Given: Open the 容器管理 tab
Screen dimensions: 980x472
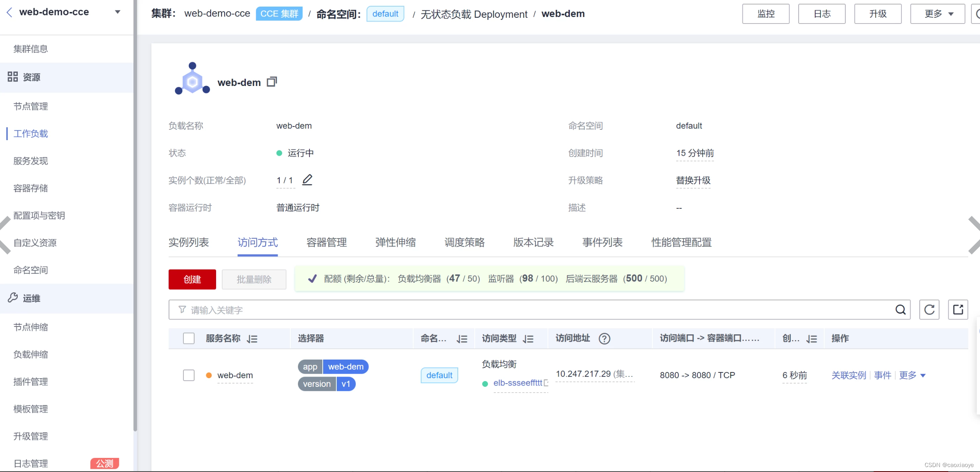Looking at the screenshot, I should (326, 243).
